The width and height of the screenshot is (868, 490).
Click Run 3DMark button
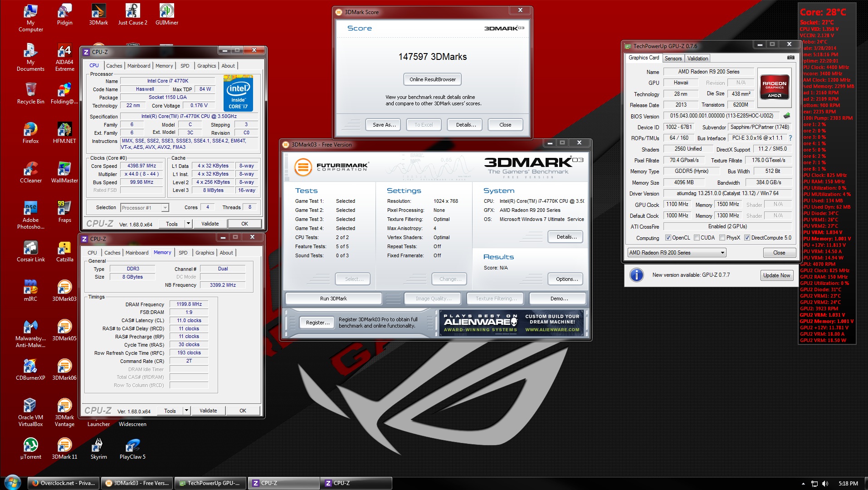pyautogui.click(x=333, y=299)
